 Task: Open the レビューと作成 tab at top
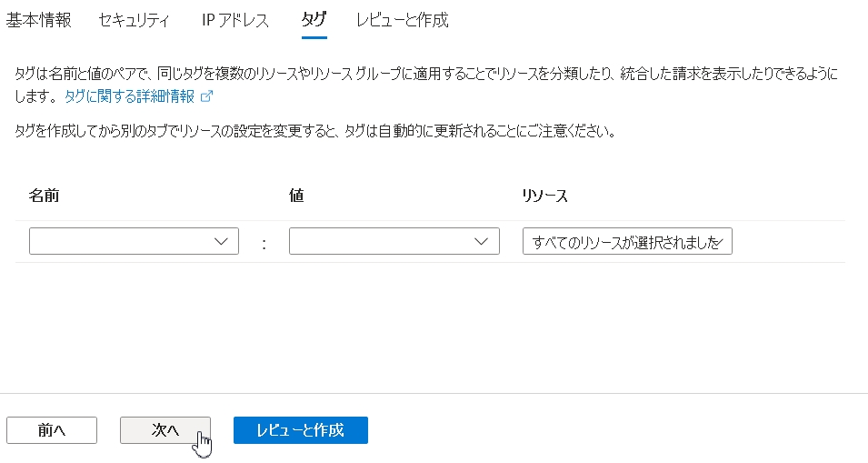click(x=402, y=20)
